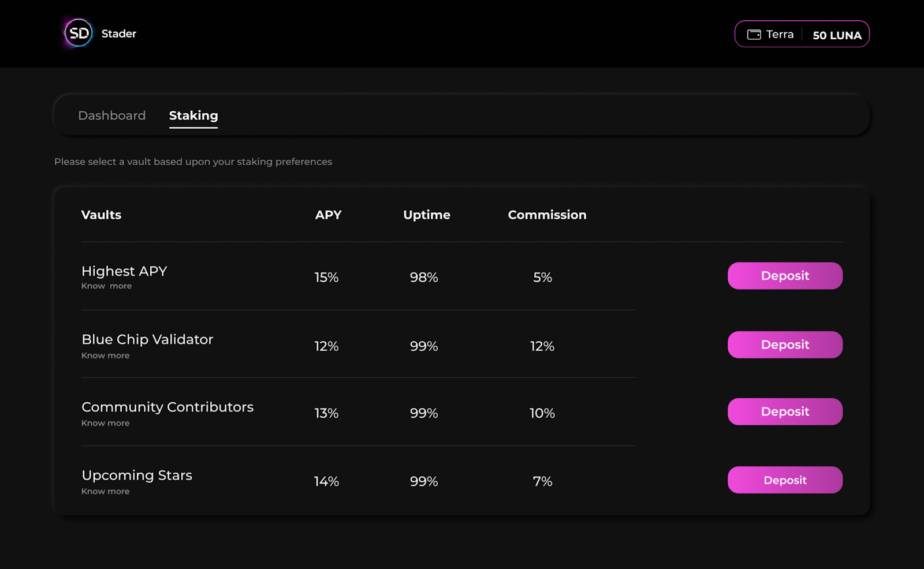Open Know more under Highest APY
This screenshot has width=924, height=569.
click(x=106, y=286)
